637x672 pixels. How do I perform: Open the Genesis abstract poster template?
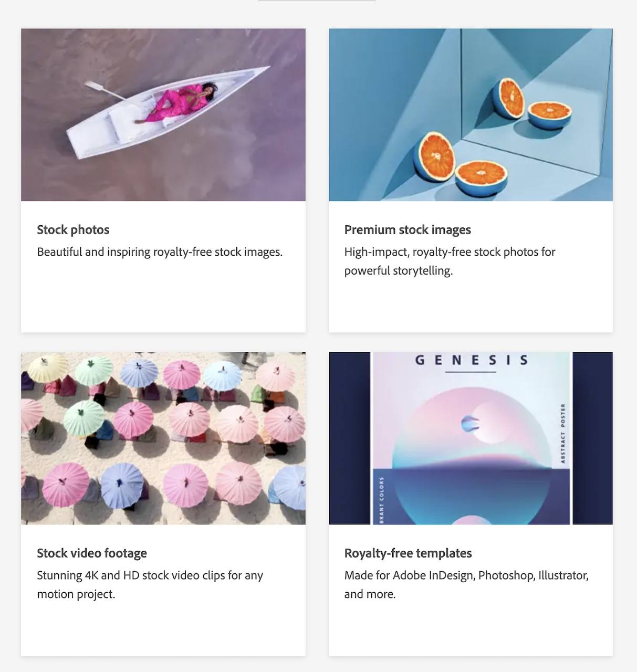(x=471, y=438)
